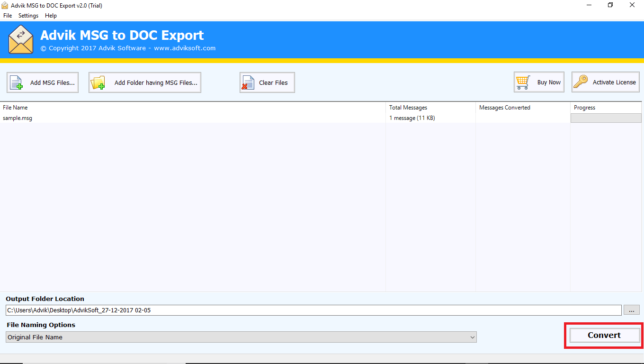Open the File menu
The height and width of the screenshot is (364, 644).
click(7, 16)
